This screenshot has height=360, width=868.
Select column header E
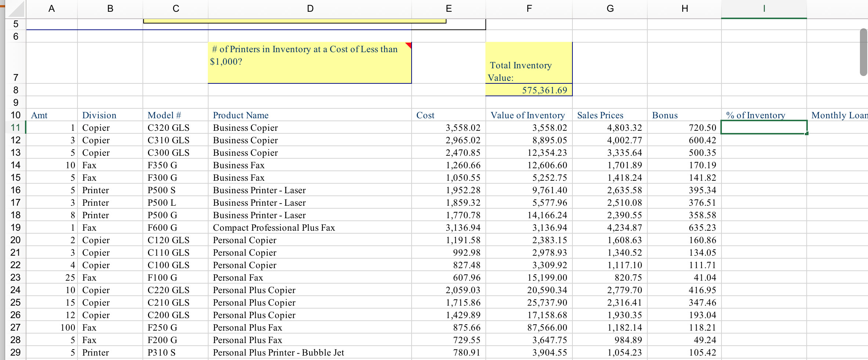click(448, 8)
